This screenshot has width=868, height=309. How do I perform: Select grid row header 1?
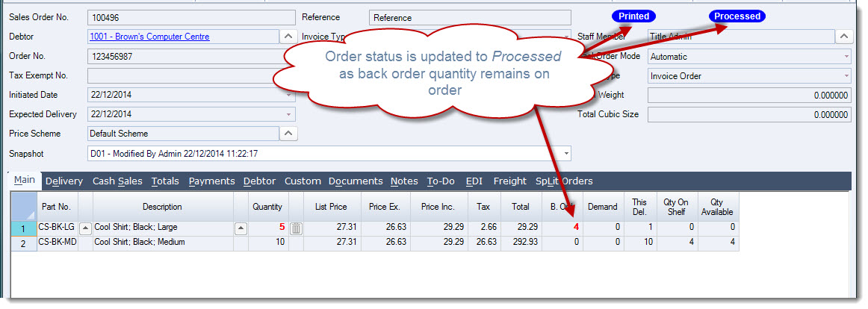(x=24, y=229)
